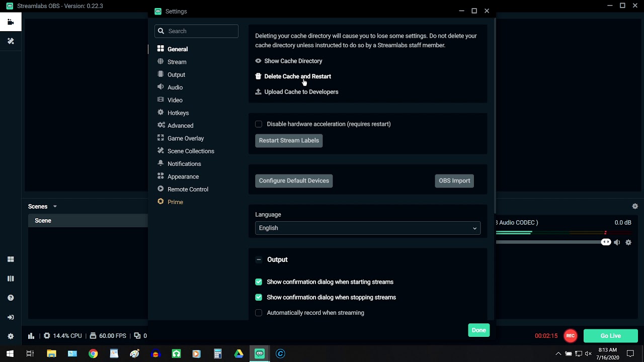Open mixer settings gear above audio source
Viewport: 644px width, 362px height.
pyautogui.click(x=635, y=206)
